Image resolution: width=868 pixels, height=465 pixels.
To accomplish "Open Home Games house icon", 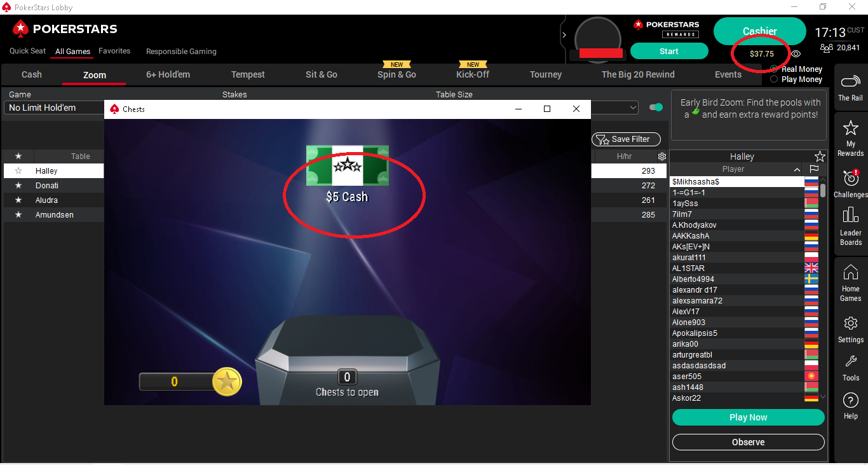I will coord(850,272).
